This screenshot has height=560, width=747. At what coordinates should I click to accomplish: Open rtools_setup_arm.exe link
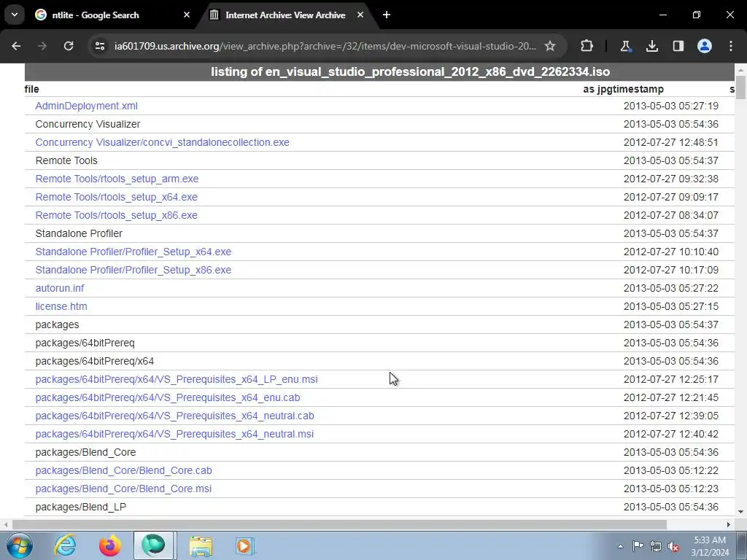pos(117,179)
